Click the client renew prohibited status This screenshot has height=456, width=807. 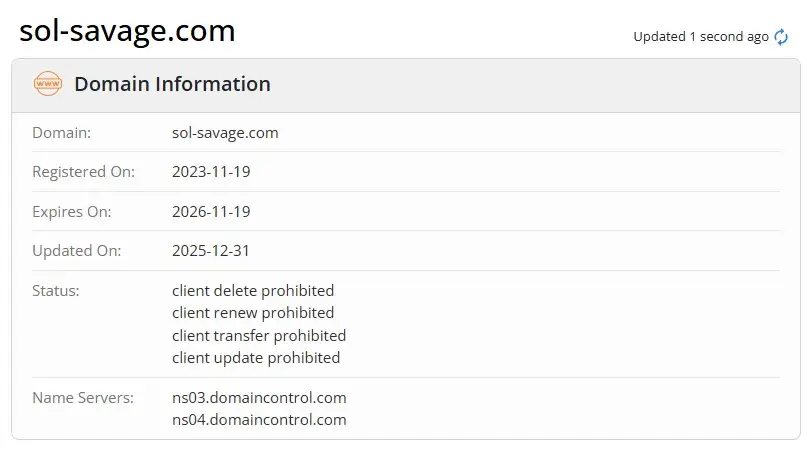tap(253, 313)
